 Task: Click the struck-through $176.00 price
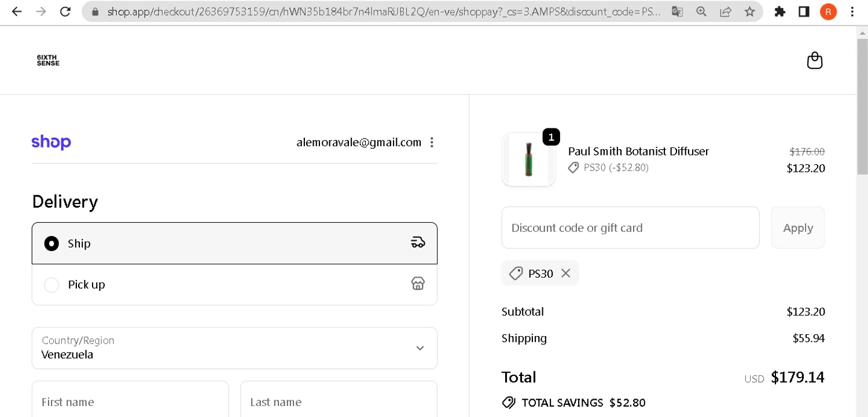tap(807, 152)
